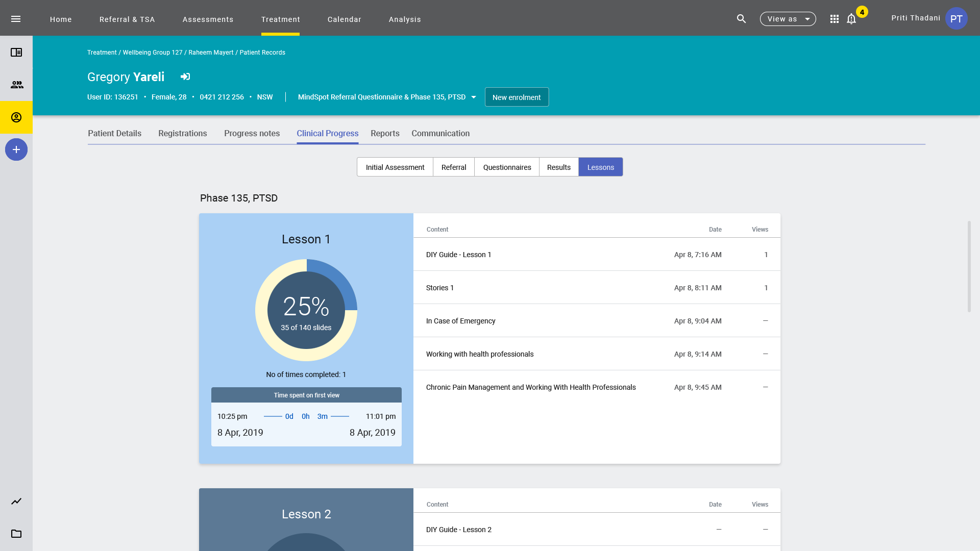Screen dimensions: 980x551
Task: Click No of times completed: 1
Action: tap(306, 374)
